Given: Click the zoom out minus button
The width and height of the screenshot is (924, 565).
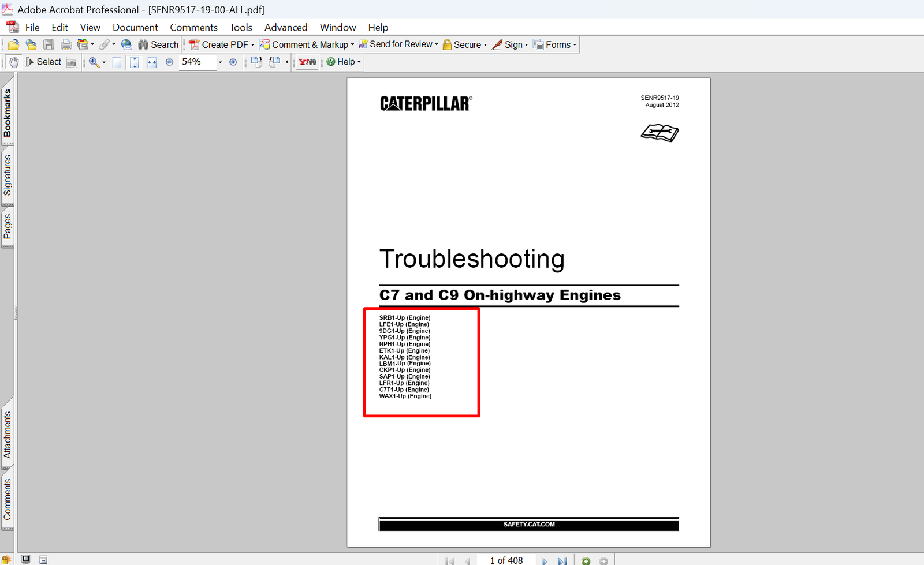Looking at the screenshot, I should tap(169, 62).
